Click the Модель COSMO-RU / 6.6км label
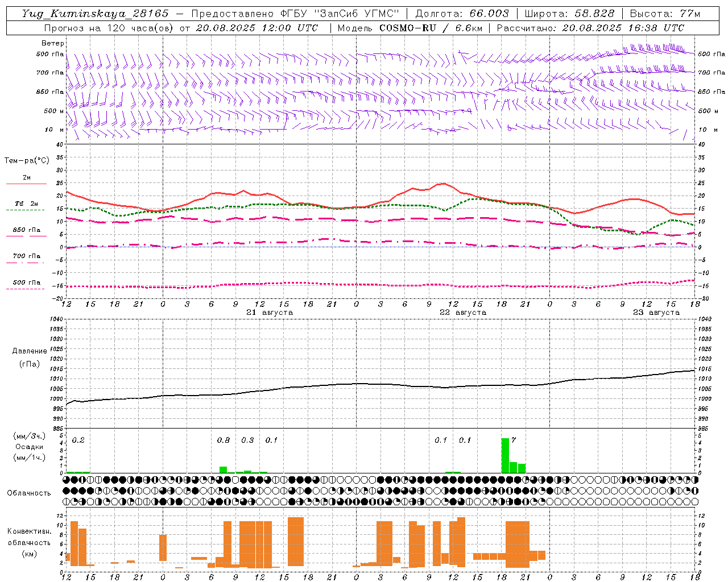 [x=409, y=28]
